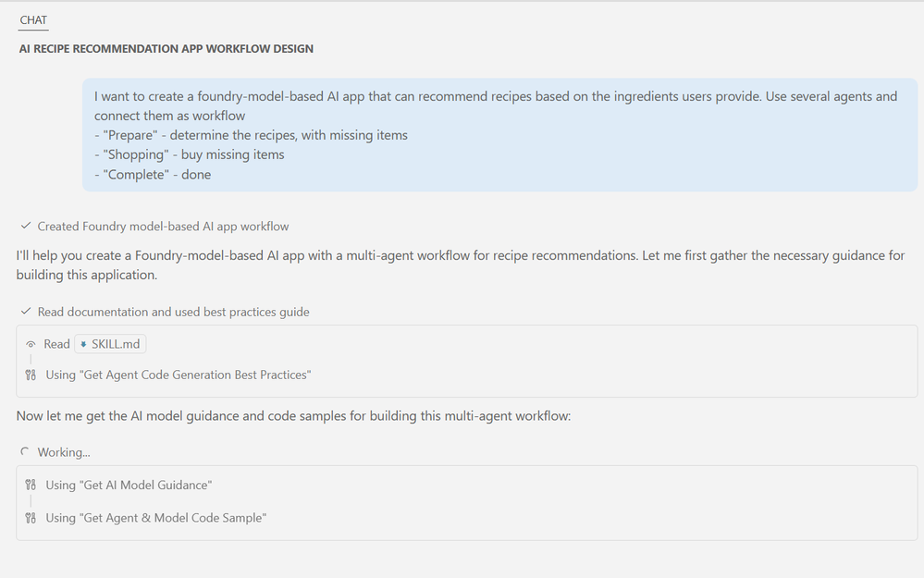Select "Get Agent Code Generation Best Practices" text
The width and height of the screenshot is (924, 578).
tap(178, 375)
